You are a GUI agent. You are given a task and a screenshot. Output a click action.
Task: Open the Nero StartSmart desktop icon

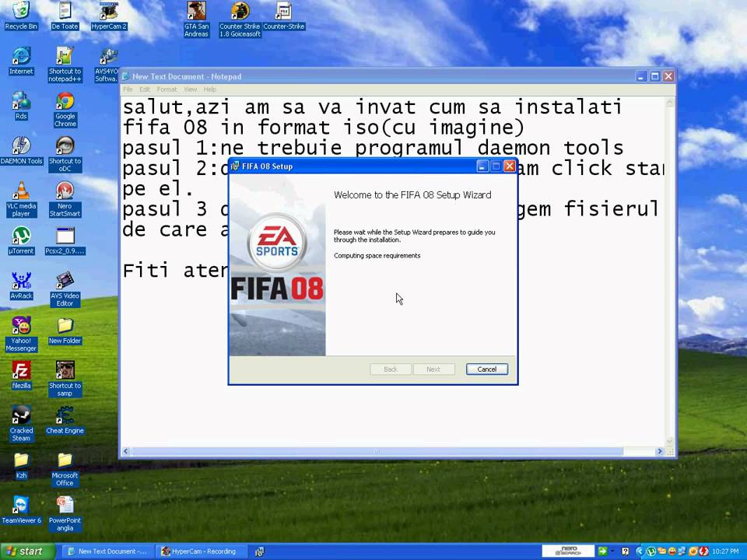click(x=65, y=199)
